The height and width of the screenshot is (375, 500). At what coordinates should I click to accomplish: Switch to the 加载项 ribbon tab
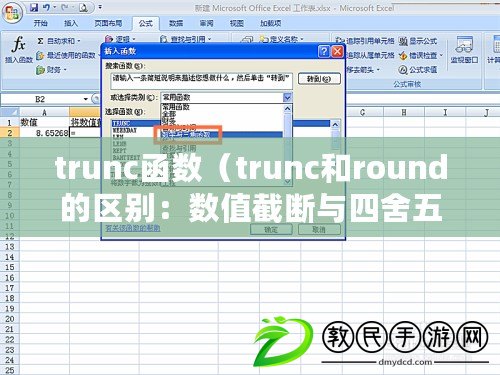(270, 23)
